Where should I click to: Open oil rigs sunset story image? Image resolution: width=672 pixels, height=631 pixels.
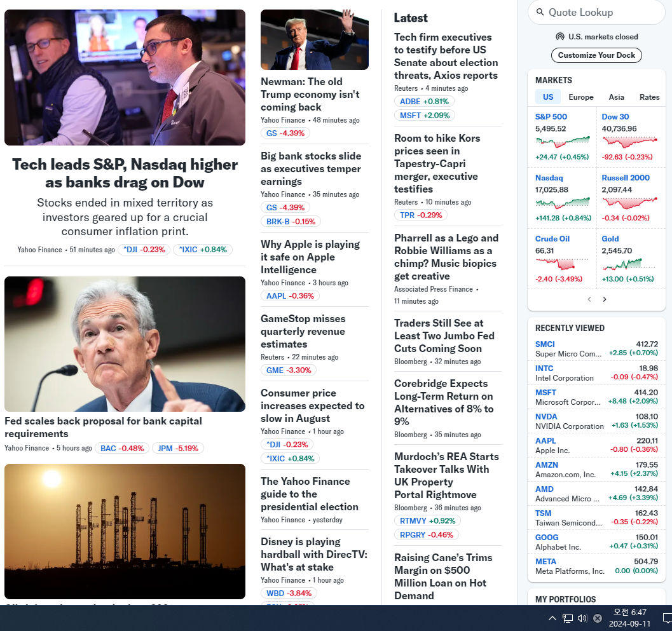click(x=125, y=531)
